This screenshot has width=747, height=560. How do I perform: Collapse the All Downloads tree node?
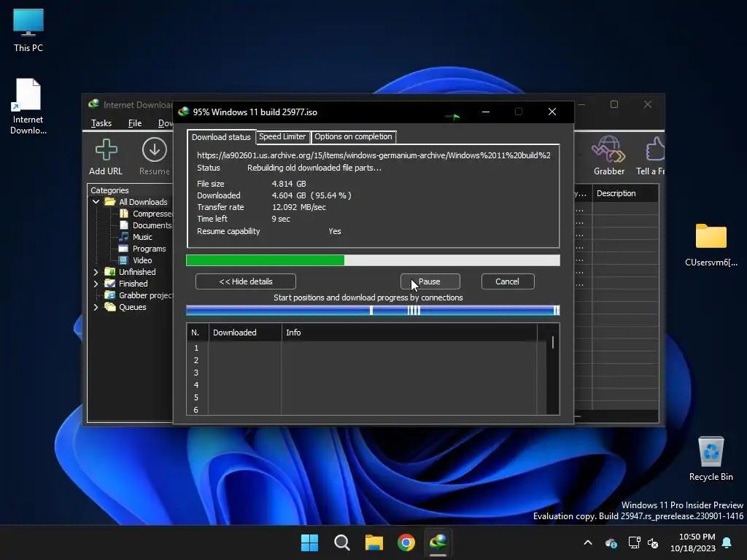coord(96,202)
